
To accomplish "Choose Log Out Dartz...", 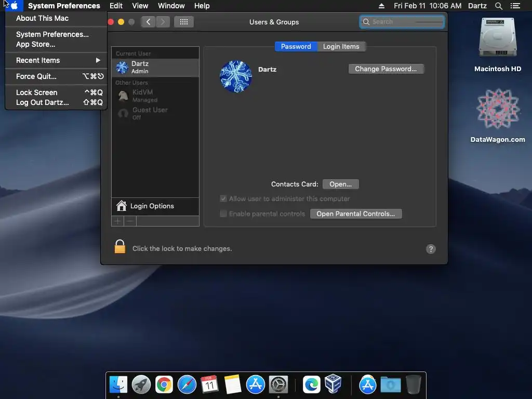I will click(56, 102).
